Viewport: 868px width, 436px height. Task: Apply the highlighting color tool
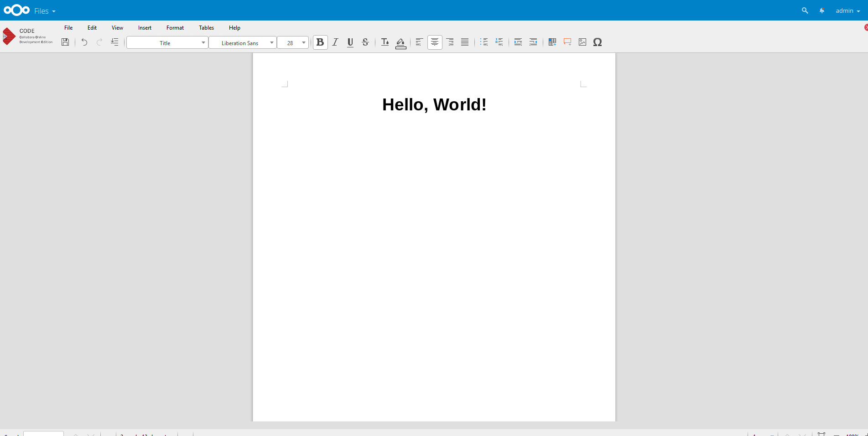pyautogui.click(x=400, y=43)
